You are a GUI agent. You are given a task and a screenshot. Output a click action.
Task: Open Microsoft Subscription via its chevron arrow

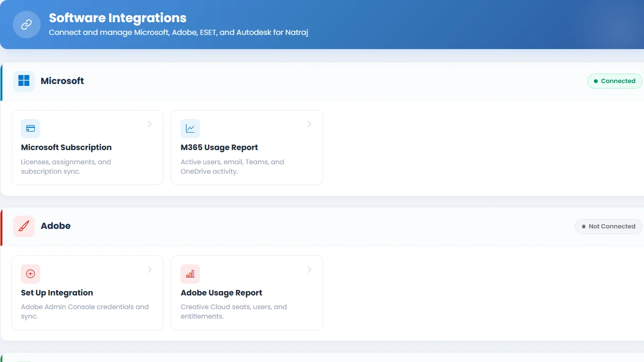[x=149, y=124]
